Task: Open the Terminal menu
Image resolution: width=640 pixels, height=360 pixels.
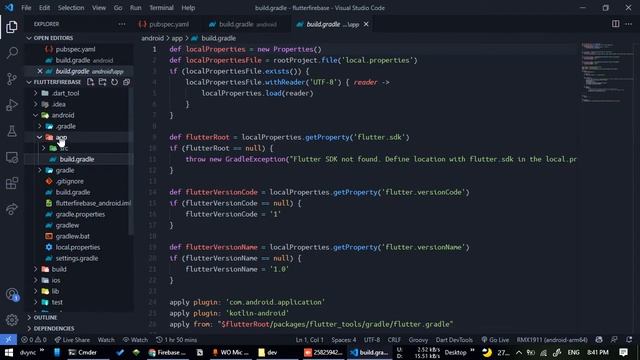Action: tap(161, 8)
